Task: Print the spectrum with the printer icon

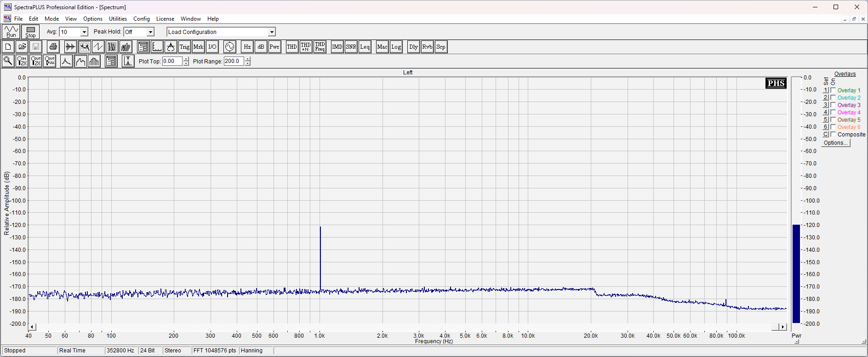Action: click(53, 47)
